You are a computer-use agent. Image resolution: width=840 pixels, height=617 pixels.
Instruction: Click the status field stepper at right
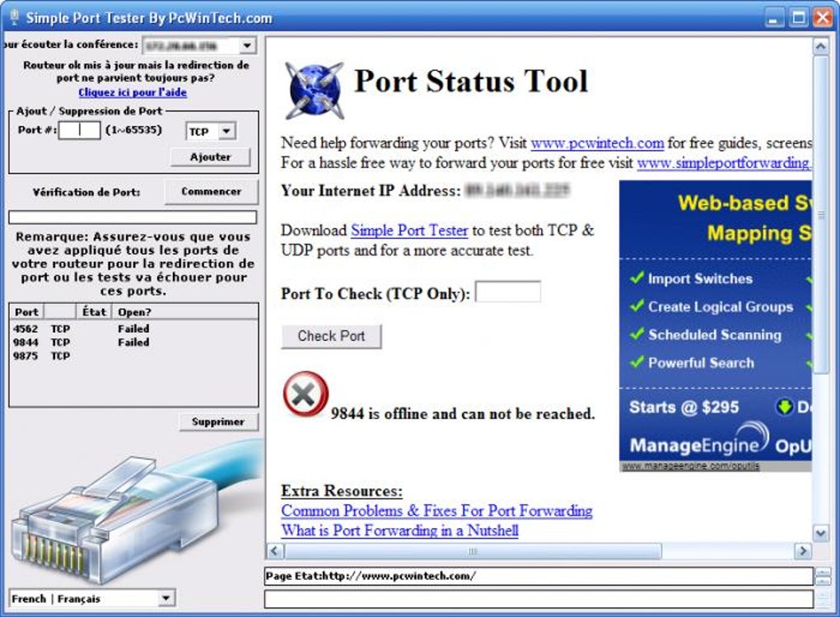(823, 577)
